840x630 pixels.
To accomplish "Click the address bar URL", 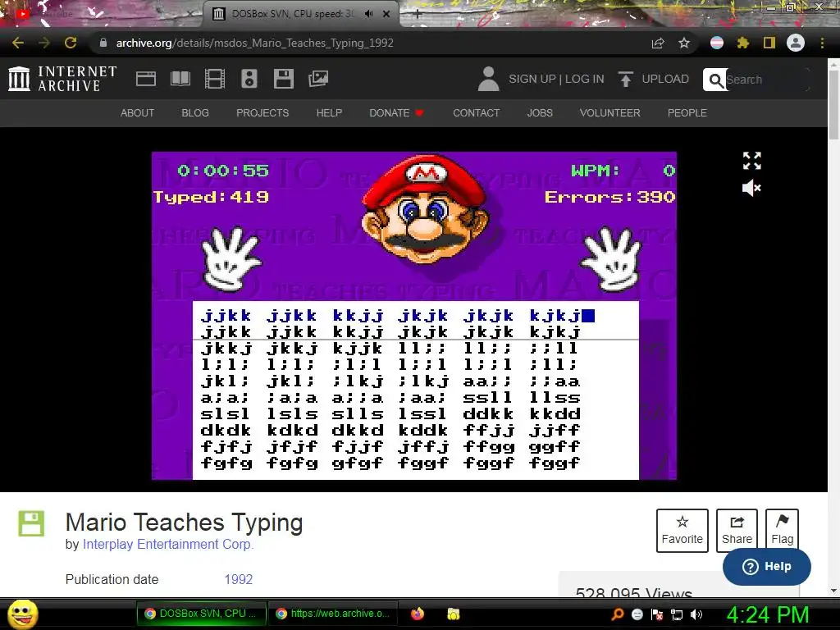I will 255,43.
